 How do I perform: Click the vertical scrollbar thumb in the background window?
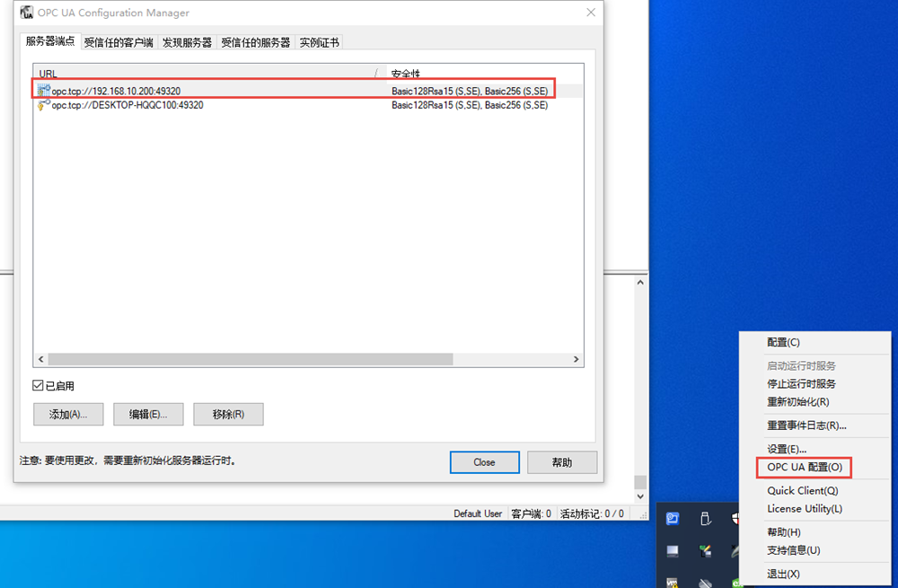(640, 481)
